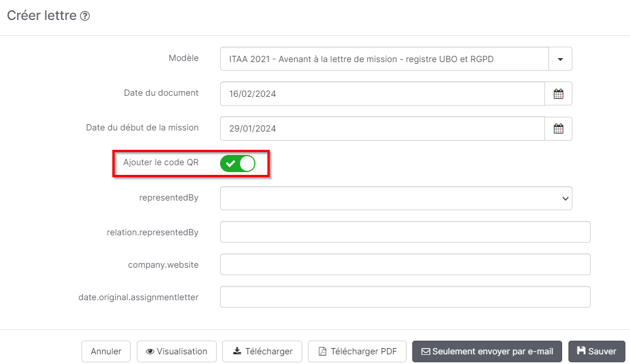Select the Date du document text field

tap(382, 93)
